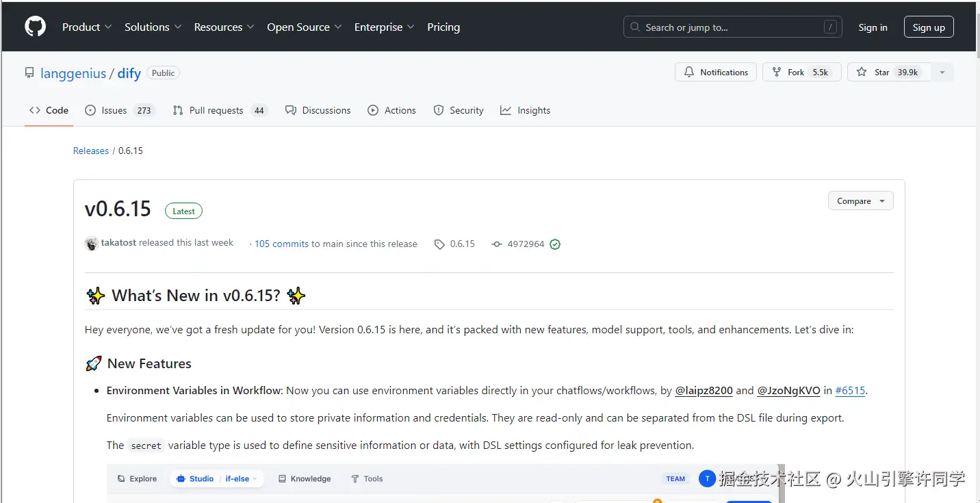Open the GitHub homepage logo
Screen dimensions: 980x503
[35, 27]
